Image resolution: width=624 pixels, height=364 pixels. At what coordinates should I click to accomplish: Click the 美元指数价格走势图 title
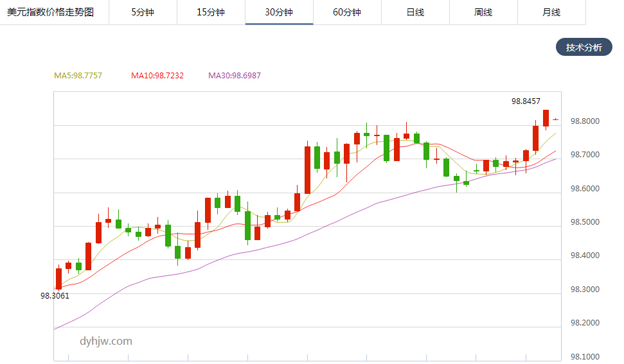coord(51,12)
